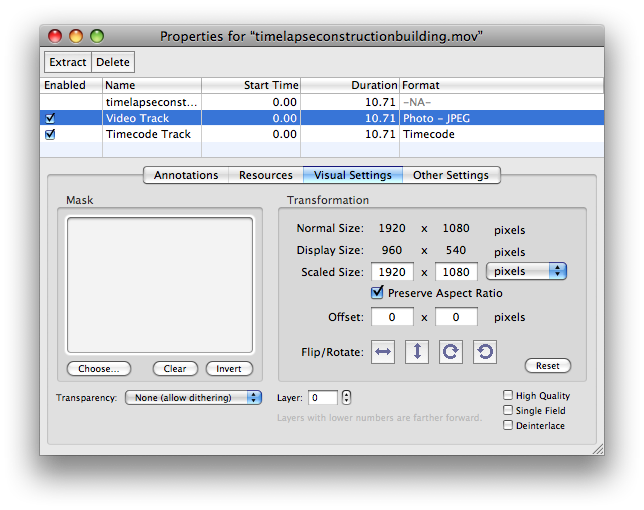Click the Layer stepper arrows
Screen dimensions: 644x510
point(346,398)
